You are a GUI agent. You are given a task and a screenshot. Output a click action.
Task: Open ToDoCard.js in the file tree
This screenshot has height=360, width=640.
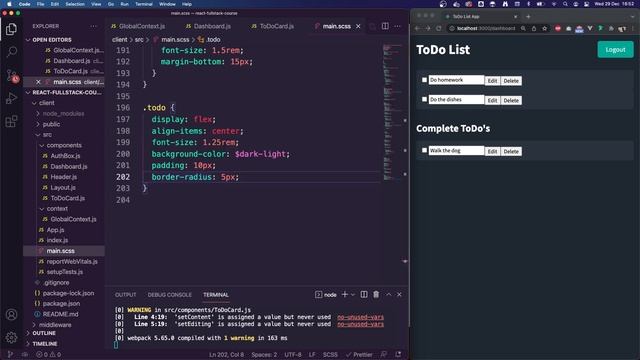67,198
